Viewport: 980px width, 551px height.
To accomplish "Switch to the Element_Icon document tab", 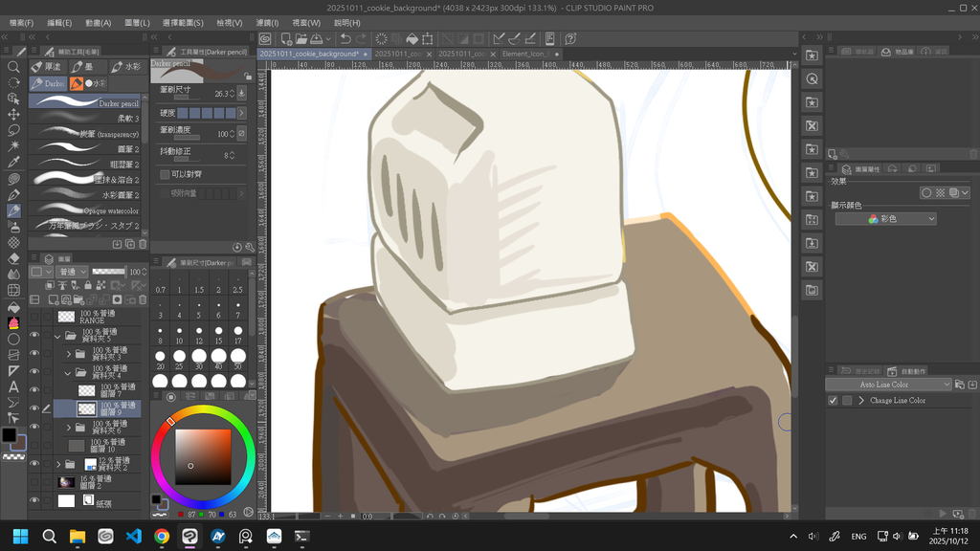I will pyautogui.click(x=523, y=55).
